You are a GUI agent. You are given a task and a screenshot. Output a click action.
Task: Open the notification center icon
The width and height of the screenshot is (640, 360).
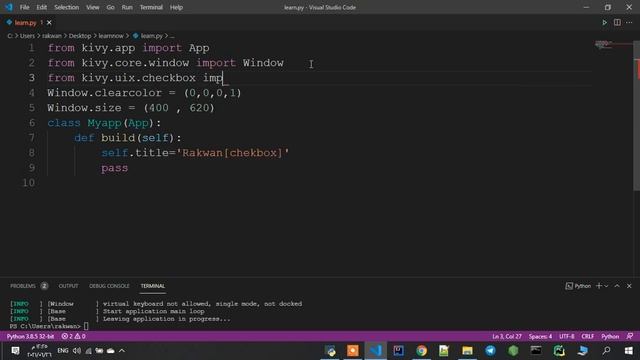[x=16, y=351]
